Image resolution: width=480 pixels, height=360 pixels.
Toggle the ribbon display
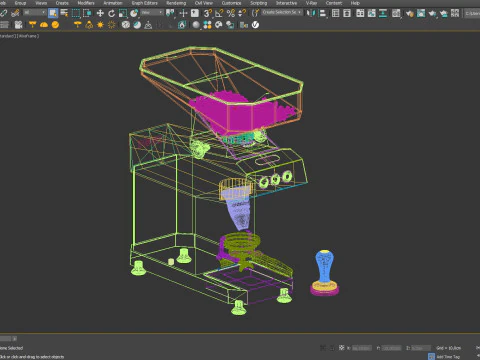click(360, 13)
